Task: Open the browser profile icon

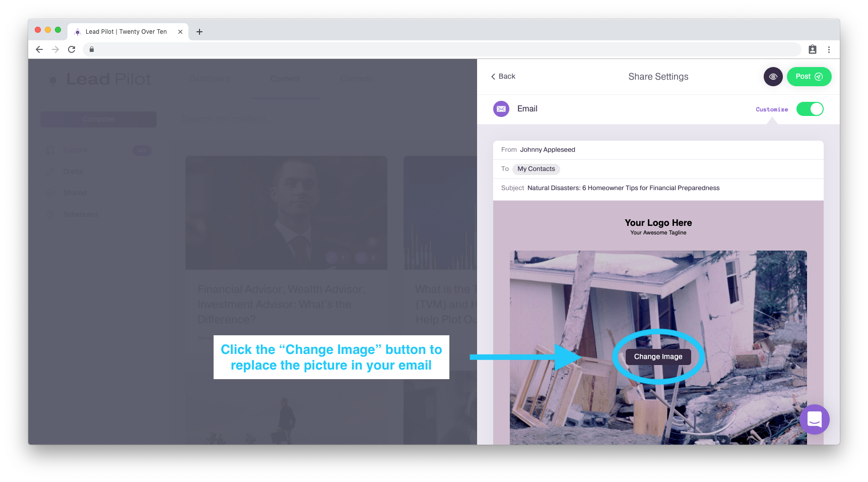Action: 813,49
